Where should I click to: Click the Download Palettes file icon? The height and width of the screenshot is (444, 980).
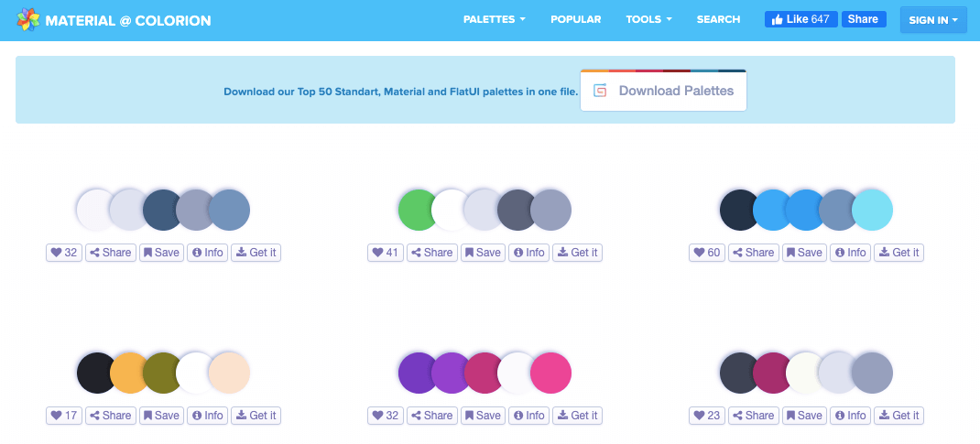[600, 92]
